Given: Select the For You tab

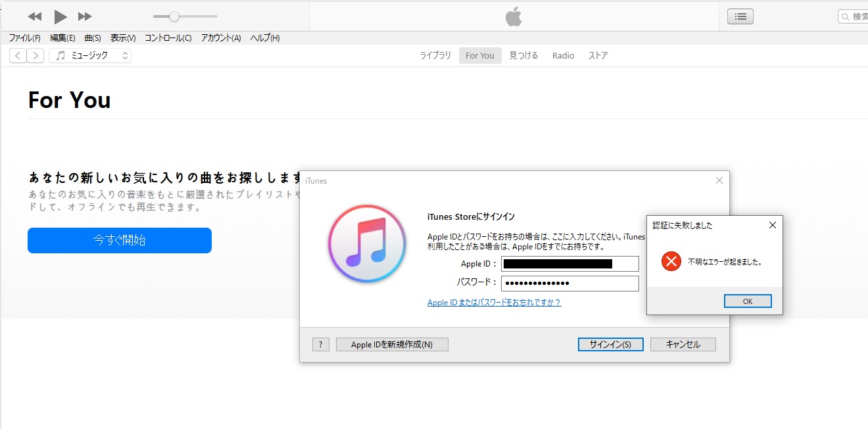Looking at the screenshot, I should [480, 56].
